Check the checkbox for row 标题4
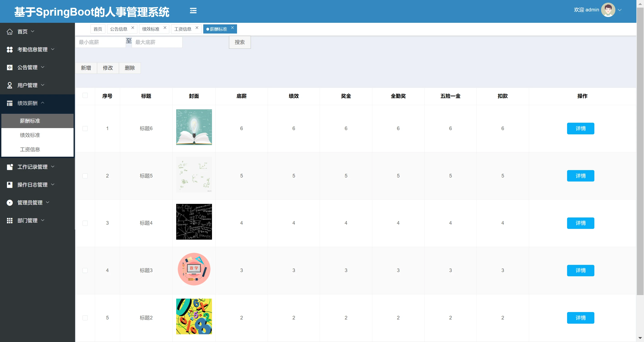644x342 pixels. (x=85, y=223)
